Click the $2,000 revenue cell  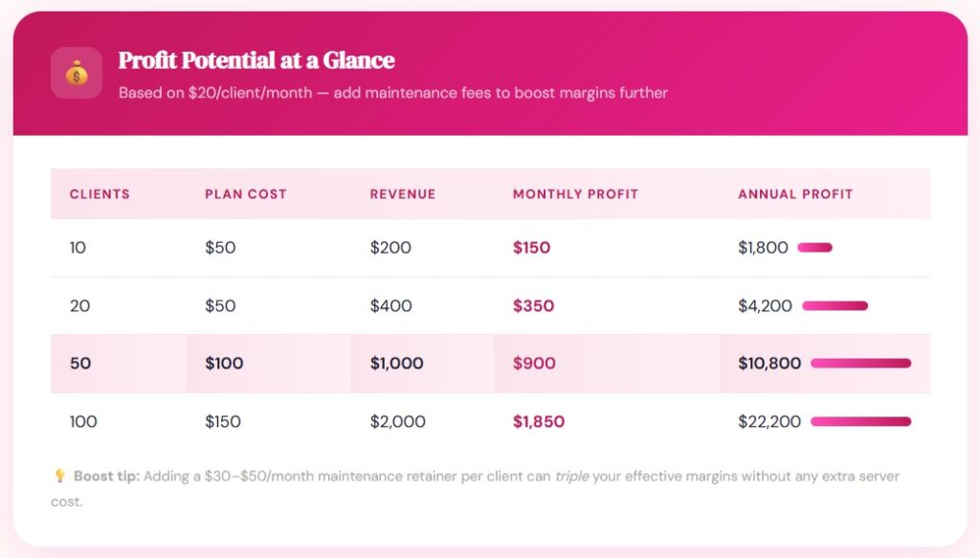pyautogui.click(x=398, y=421)
